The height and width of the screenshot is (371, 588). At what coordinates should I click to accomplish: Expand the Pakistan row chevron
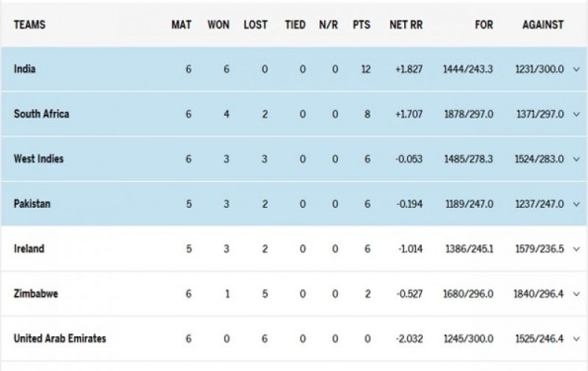click(576, 204)
